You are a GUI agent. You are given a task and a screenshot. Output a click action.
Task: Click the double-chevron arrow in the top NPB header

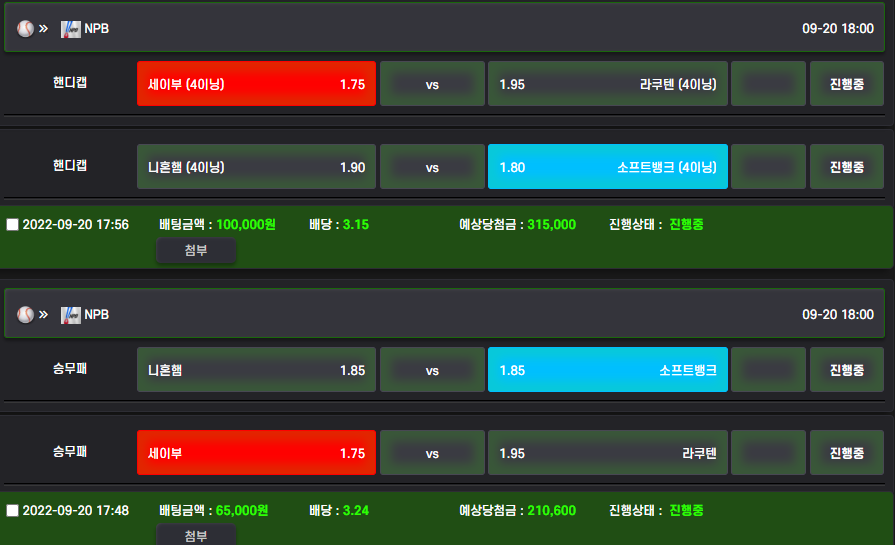(x=43, y=29)
